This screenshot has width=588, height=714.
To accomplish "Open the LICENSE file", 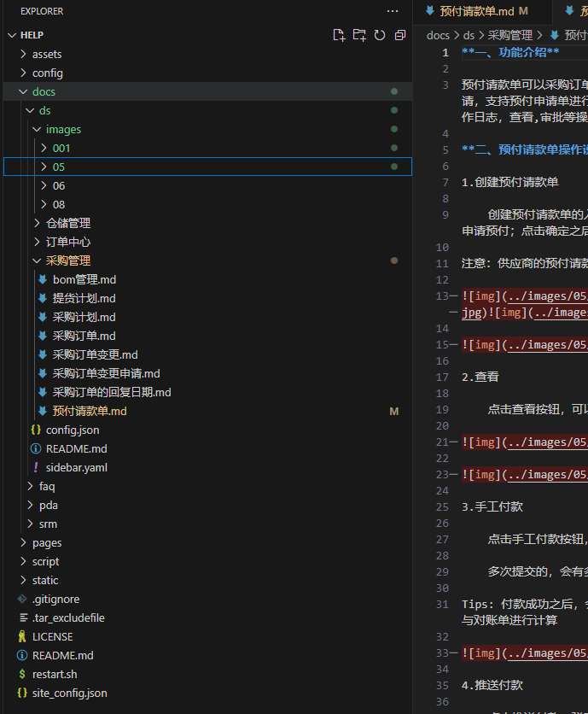I will point(52,636).
